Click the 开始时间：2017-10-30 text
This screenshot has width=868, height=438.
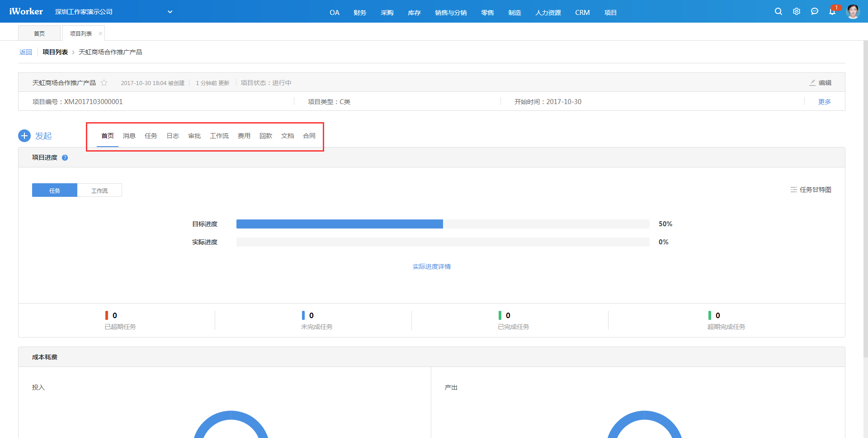[548, 102]
